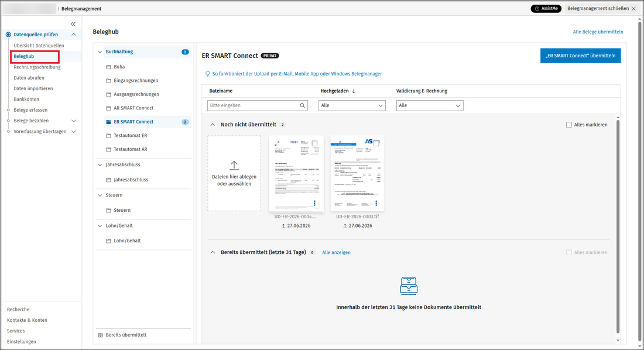644x350 pixels.
Task: Click Alle Belege übermitteln link
Action: pos(598,32)
